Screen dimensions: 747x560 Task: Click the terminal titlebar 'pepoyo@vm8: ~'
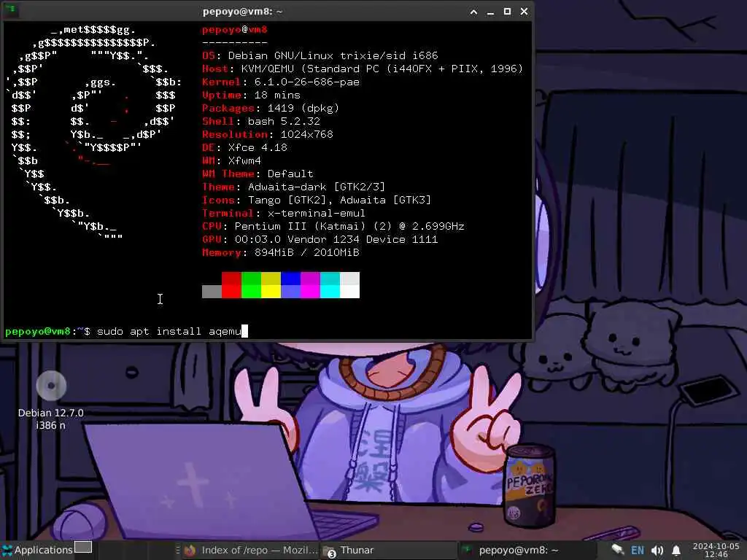[x=242, y=12]
